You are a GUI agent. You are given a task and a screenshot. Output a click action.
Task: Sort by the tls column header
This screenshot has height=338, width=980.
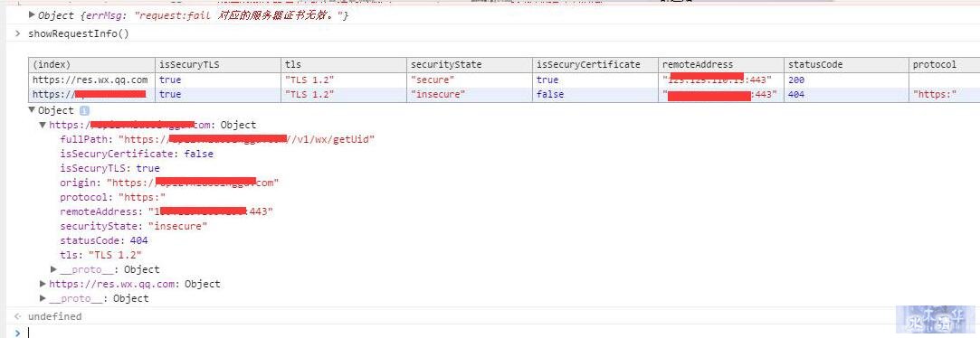tap(345, 65)
